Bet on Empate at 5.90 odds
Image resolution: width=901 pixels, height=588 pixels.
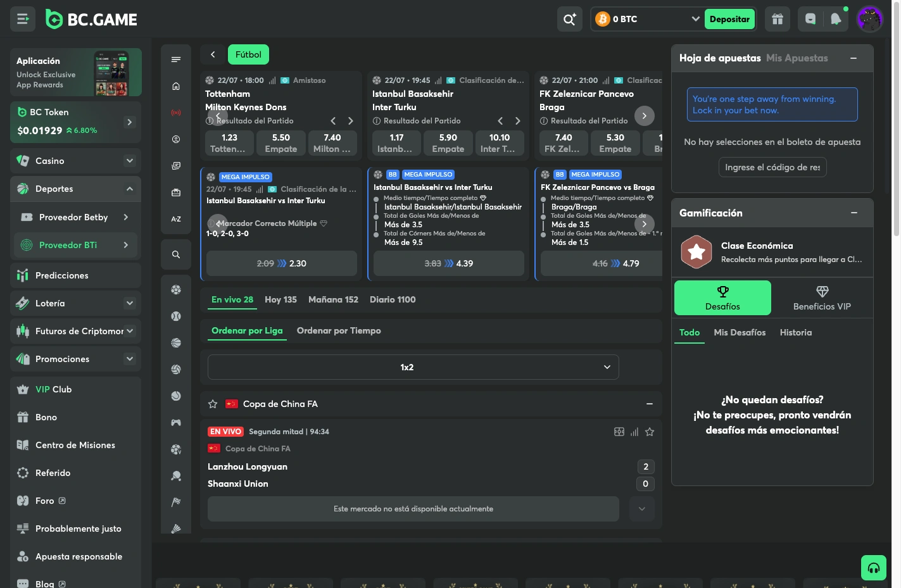pos(448,143)
